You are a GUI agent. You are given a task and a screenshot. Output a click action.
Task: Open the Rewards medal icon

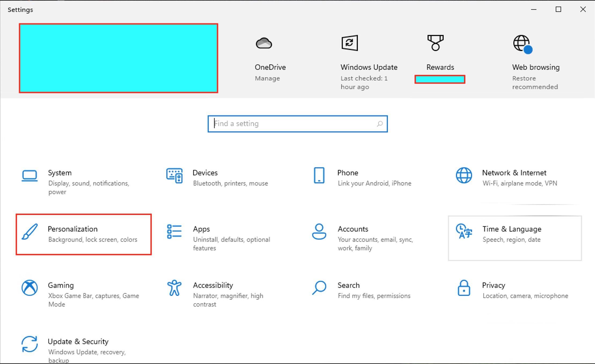click(x=435, y=43)
